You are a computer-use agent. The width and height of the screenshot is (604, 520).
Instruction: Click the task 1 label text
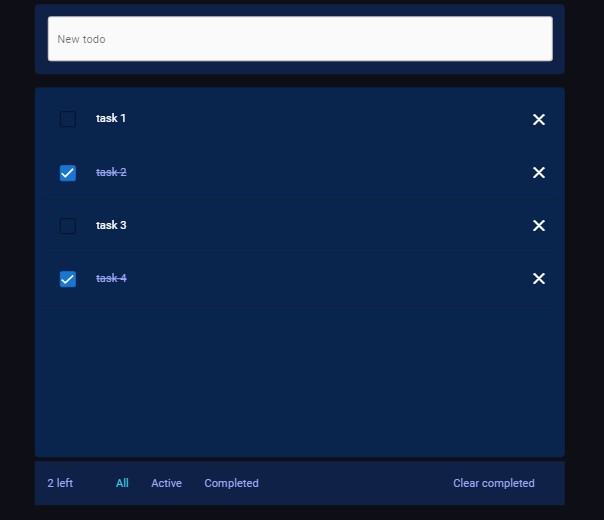click(x=111, y=119)
